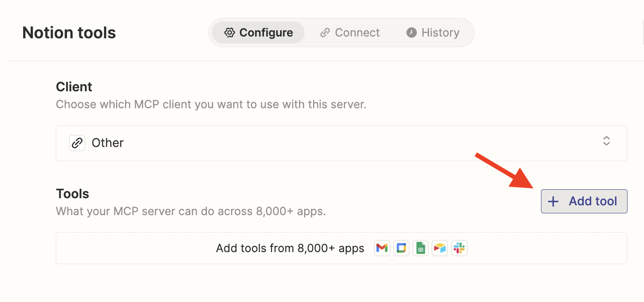This screenshot has width=644, height=302.
Task: Open the History tab
Action: 433,33
